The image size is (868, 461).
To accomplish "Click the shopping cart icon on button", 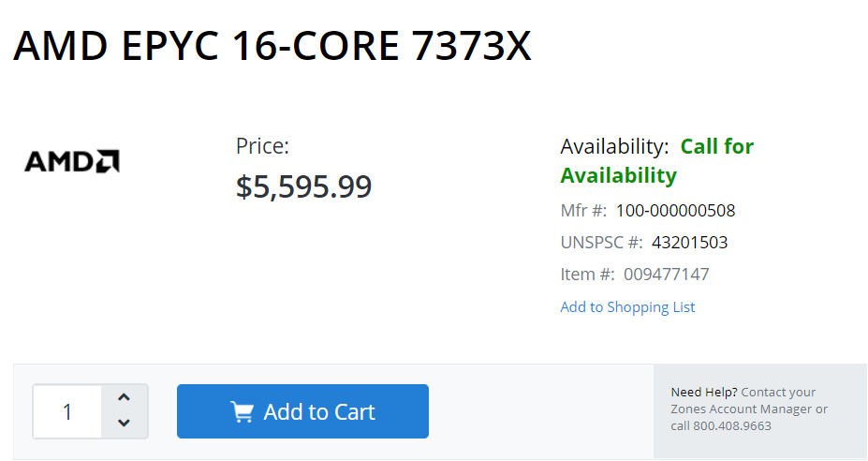I will coord(242,411).
